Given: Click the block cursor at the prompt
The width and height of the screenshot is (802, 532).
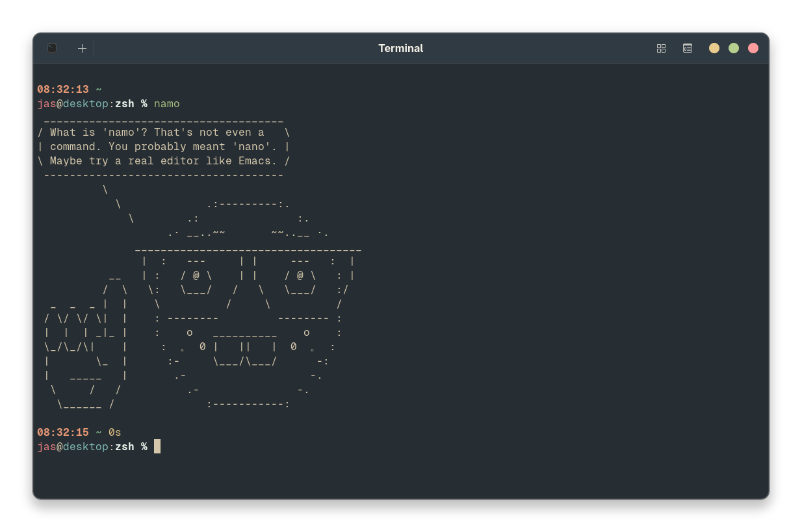Looking at the screenshot, I should 157,446.
